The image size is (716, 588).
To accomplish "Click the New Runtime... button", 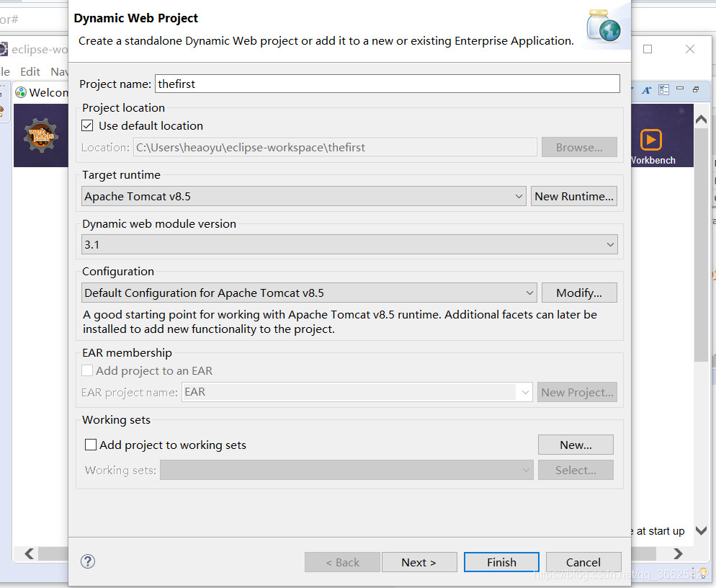I will [x=574, y=196].
